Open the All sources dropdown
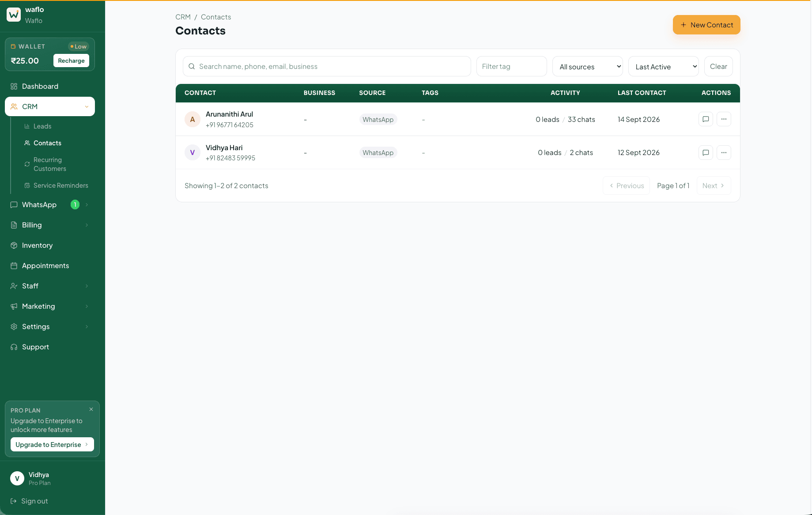The width and height of the screenshot is (812, 515). 588,66
